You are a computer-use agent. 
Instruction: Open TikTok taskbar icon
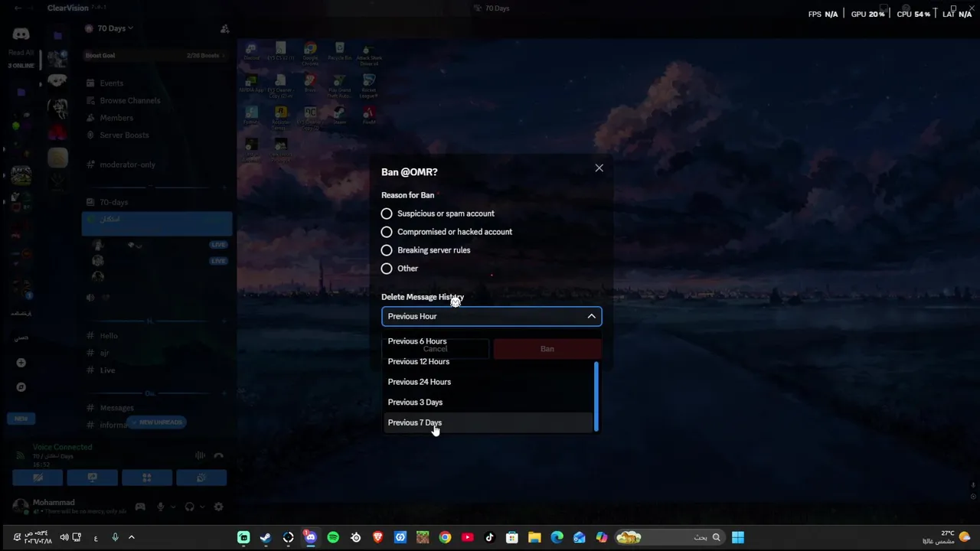coord(490,537)
